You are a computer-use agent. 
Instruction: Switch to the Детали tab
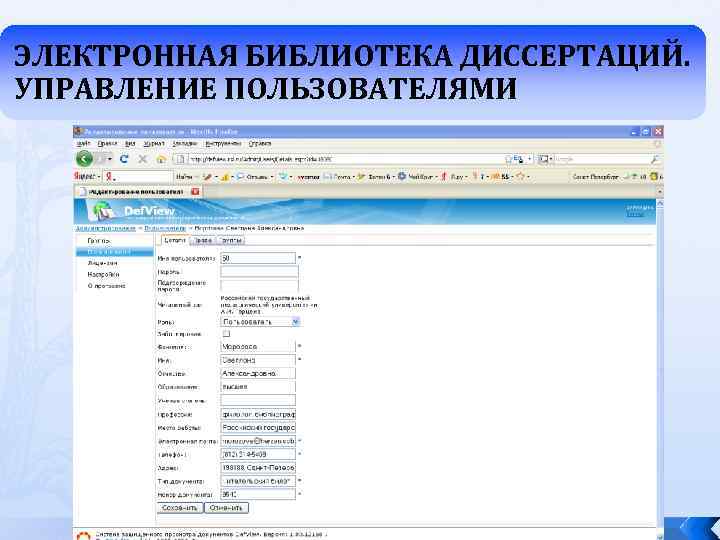coord(174,240)
